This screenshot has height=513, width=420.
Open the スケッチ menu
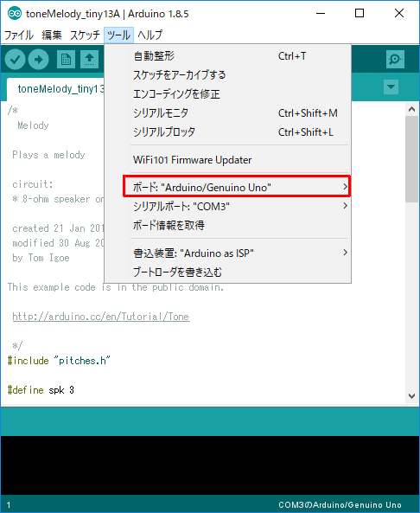[85, 35]
